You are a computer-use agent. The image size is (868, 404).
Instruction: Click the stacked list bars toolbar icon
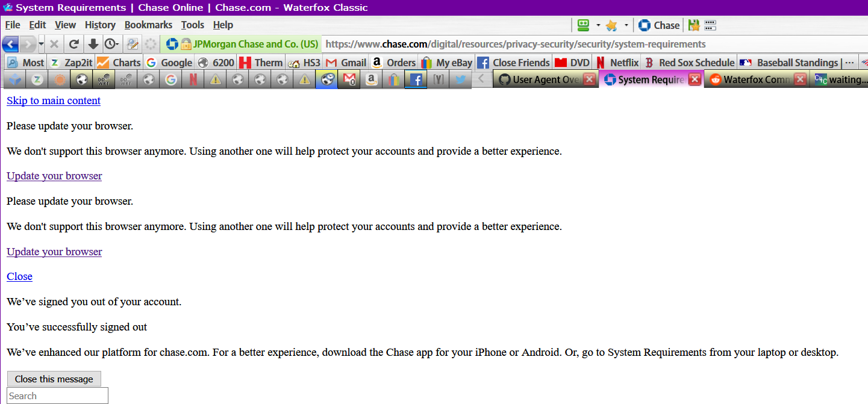tap(710, 25)
